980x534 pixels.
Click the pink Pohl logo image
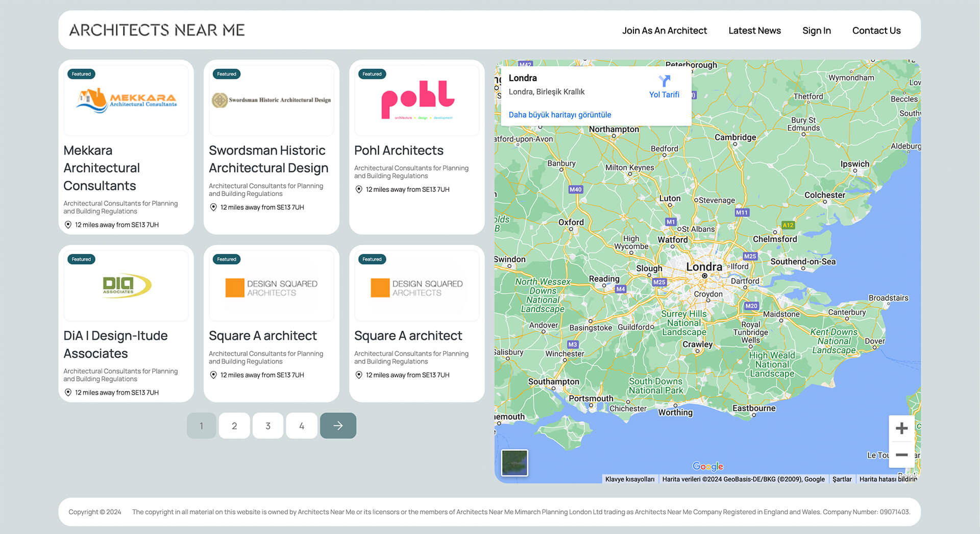[418, 100]
